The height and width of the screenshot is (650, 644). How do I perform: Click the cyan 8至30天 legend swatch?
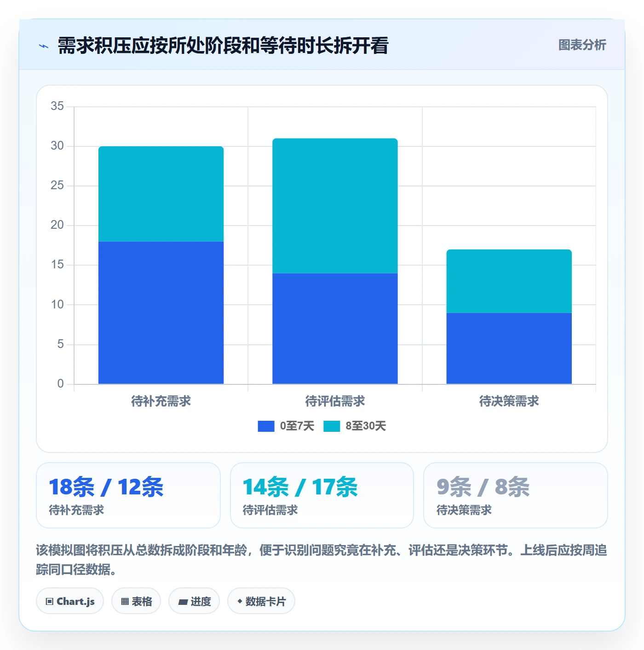[332, 426]
